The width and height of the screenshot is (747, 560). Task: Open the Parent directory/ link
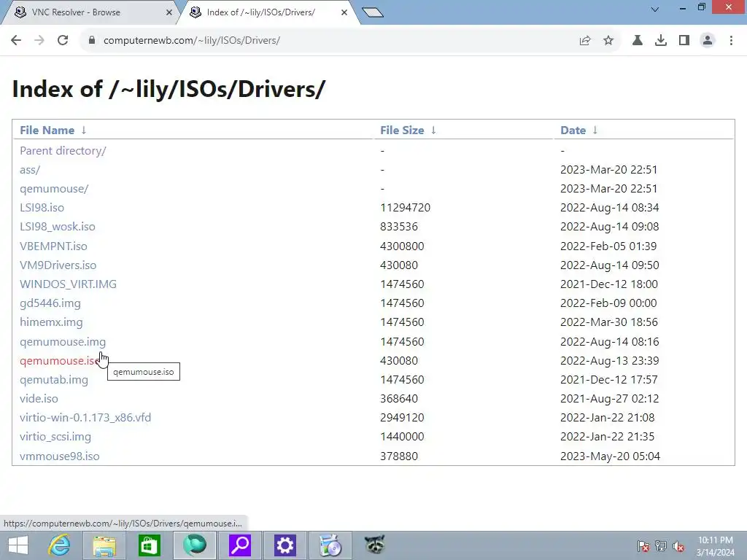point(63,150)
